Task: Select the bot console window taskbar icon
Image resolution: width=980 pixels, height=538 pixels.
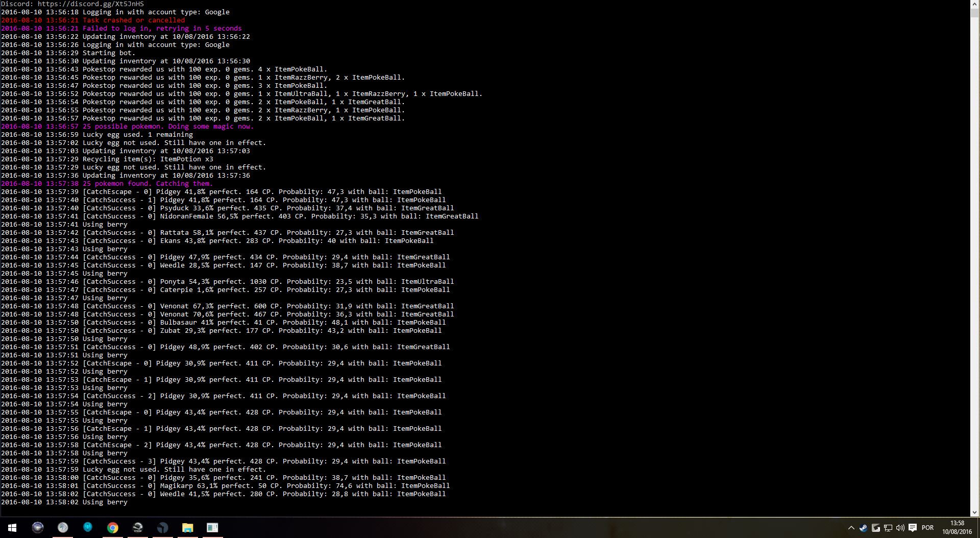Action: (x=213, y=528)
